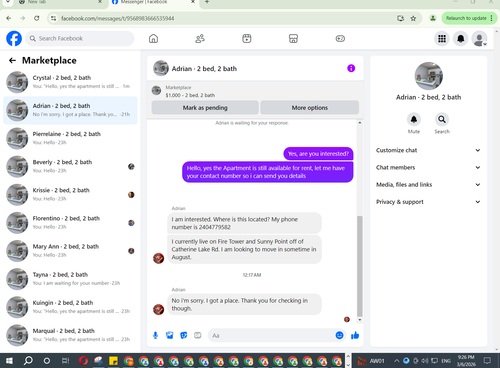Open Marqual - 2 bed, 2 bath conversation
The image size is (500, 368).
tap(70, 335)
